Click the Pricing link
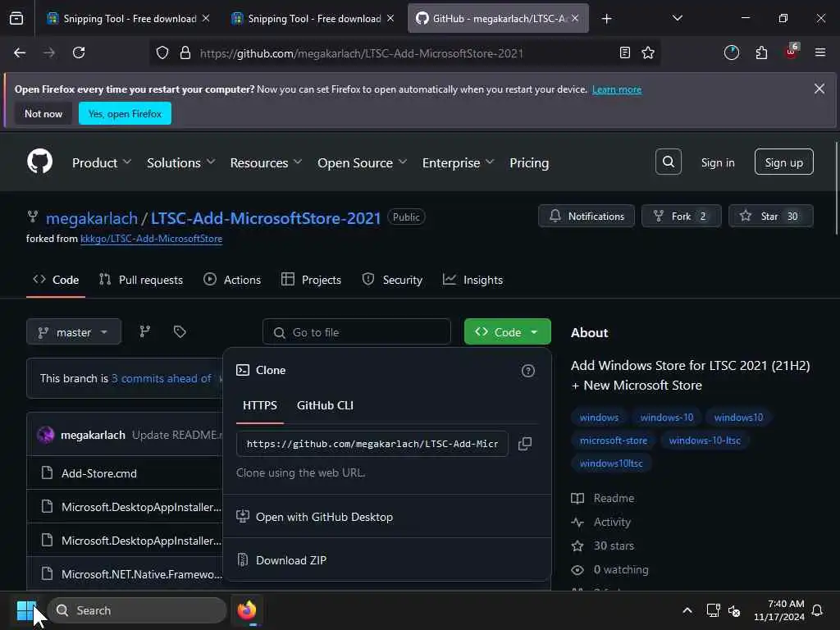Image resolution: width=840 pixels, height=630 pixels. 529,162
